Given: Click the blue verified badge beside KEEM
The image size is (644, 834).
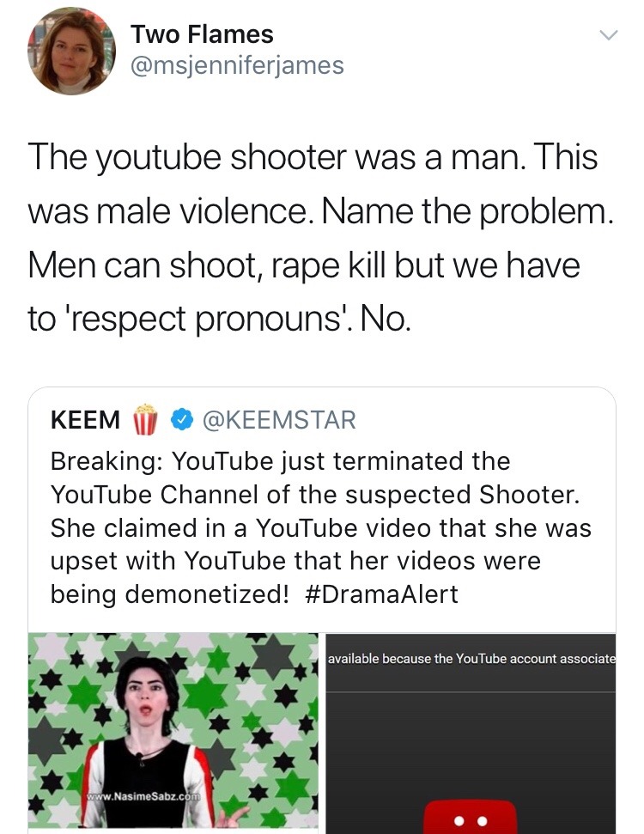Looking at the screenshot, I should pyautogui.click(x=180, y=420).
